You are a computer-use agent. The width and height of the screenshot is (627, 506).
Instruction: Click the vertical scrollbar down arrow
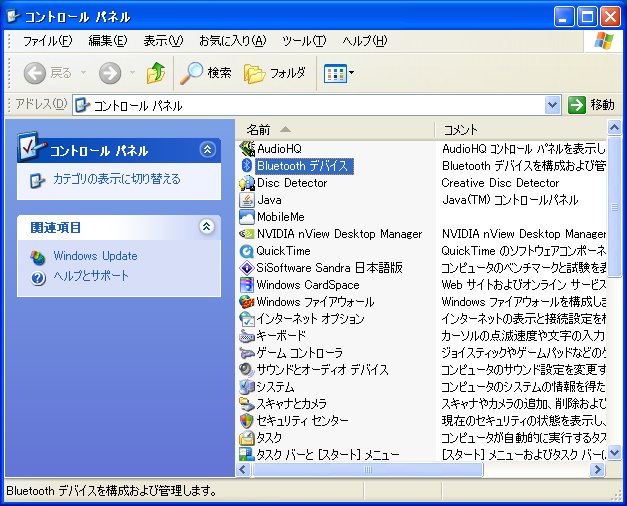pos(614,453)
